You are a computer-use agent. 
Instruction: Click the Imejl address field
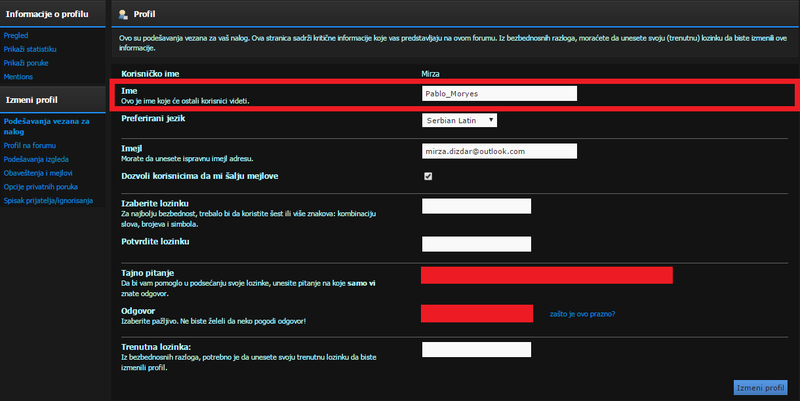tap(499, 151)
